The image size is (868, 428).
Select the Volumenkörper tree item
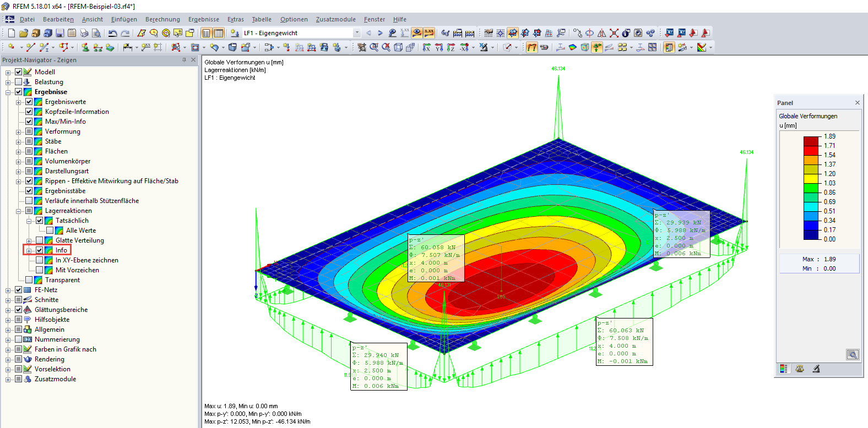click(68, 161)
